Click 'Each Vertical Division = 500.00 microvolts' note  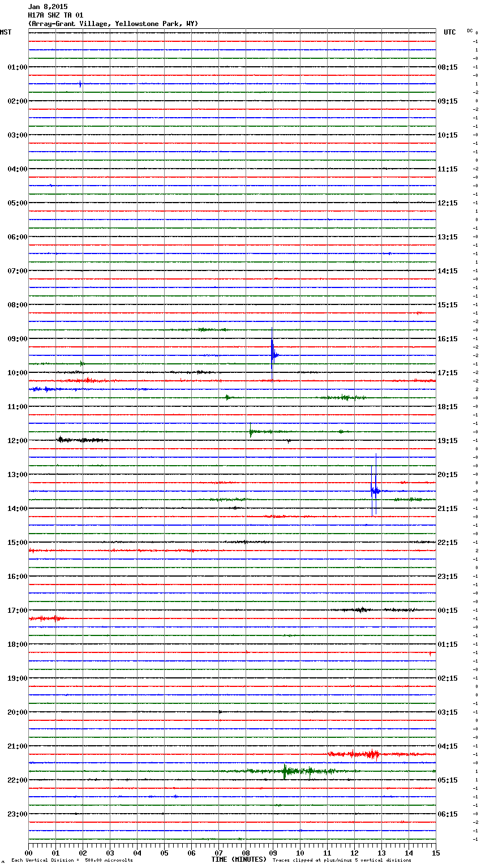click(72, 860)
